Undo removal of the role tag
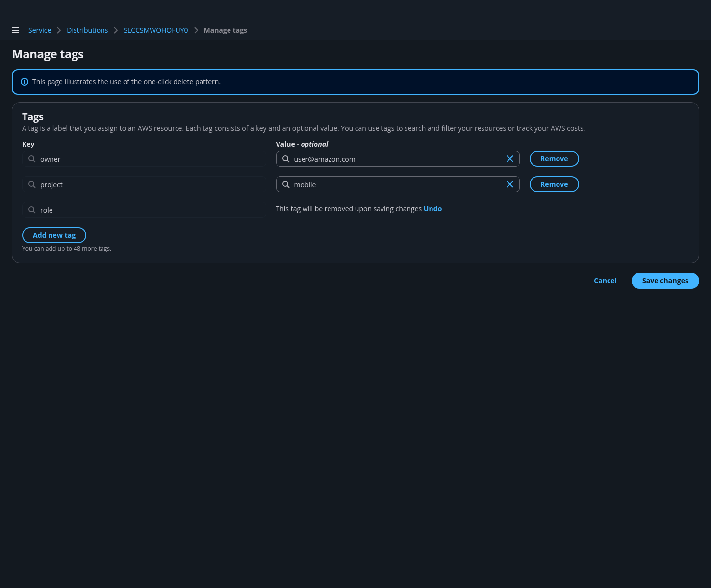Viewport: 711px width, 588px height. pos(432,209)
